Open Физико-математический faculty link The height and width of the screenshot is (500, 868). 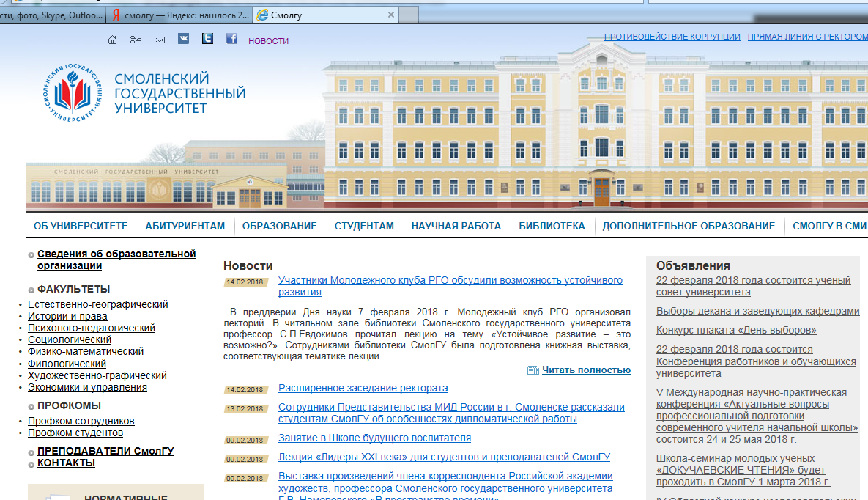click(x=86, y=351)
